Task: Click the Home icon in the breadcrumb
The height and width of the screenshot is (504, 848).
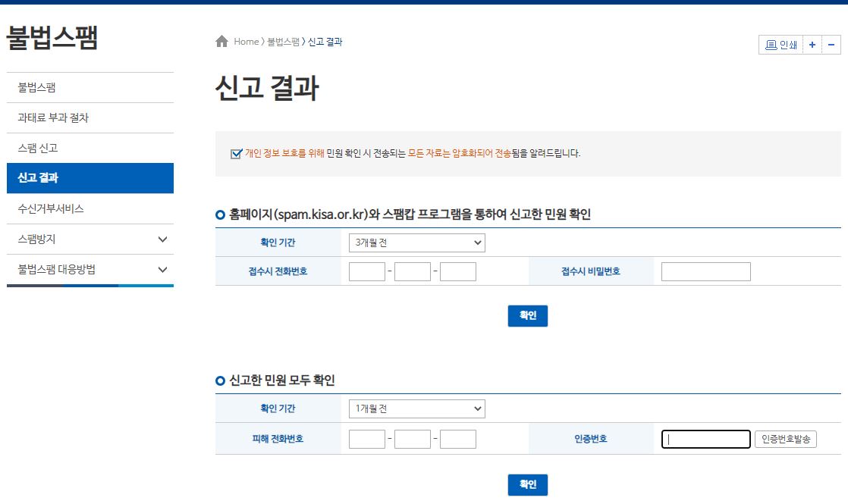Action: [220, 42]
